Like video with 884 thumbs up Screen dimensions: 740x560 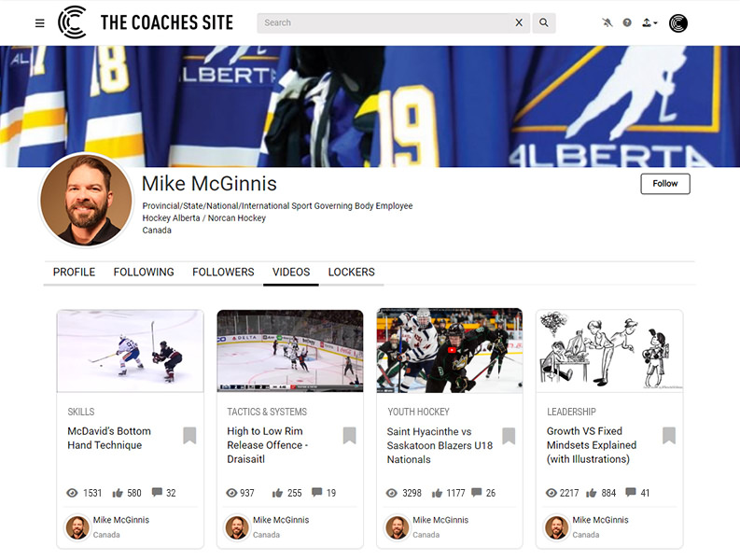592,494
